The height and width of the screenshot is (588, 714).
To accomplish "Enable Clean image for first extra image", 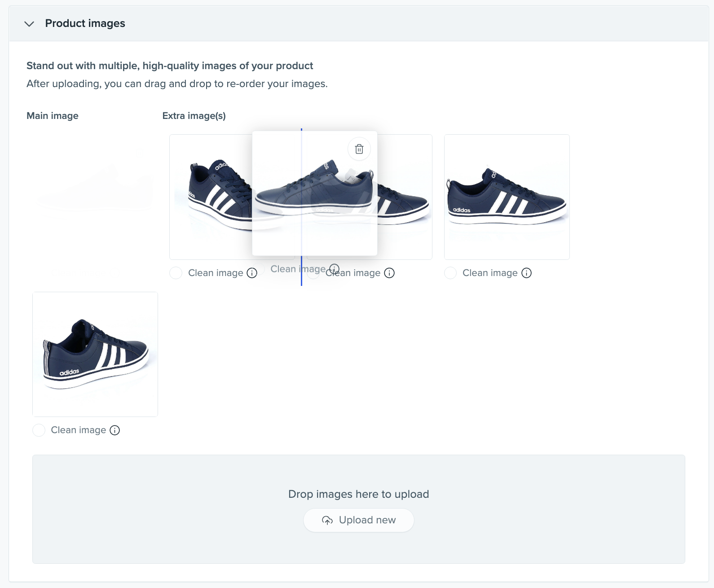I will tap(176, 273).
